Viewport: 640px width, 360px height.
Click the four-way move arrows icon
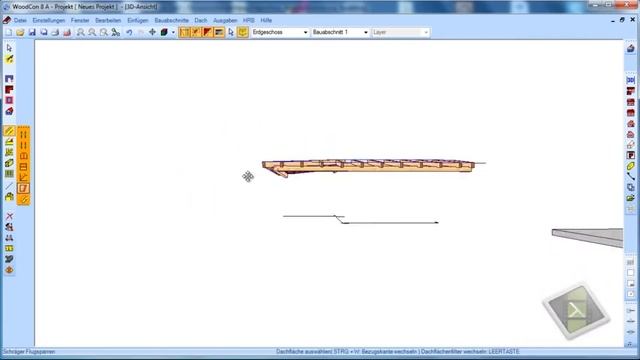point(152,32)
